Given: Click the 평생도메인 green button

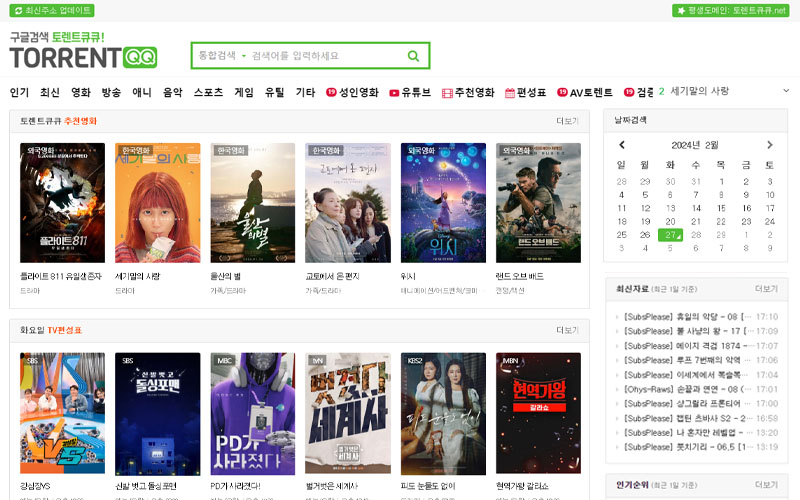Looking at the screenshot, I should coord(731,10).
